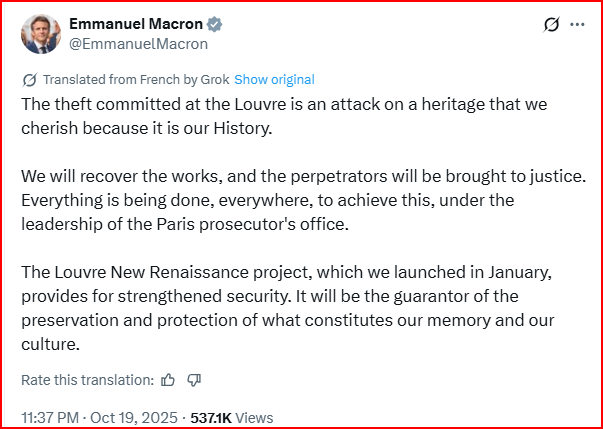Screen dimensions: 603x429
Task: Click the "Show original" link
Action: pos(274,80)
